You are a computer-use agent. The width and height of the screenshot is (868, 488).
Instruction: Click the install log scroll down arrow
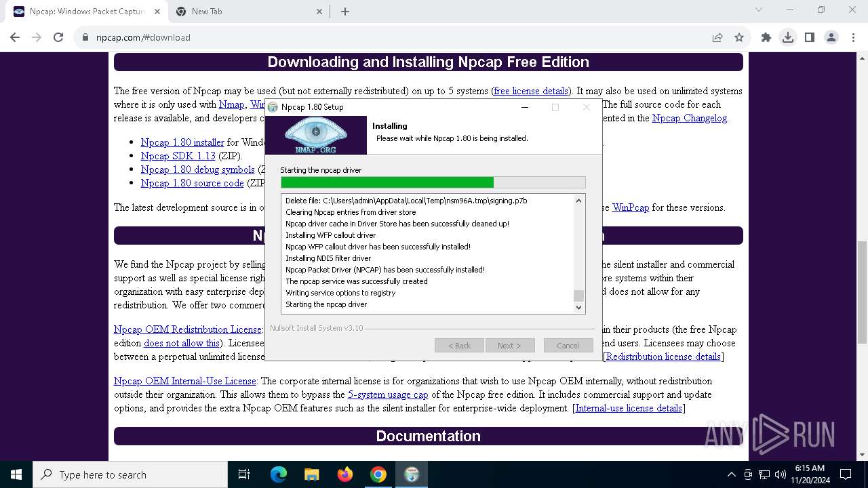tap(578, 307)
